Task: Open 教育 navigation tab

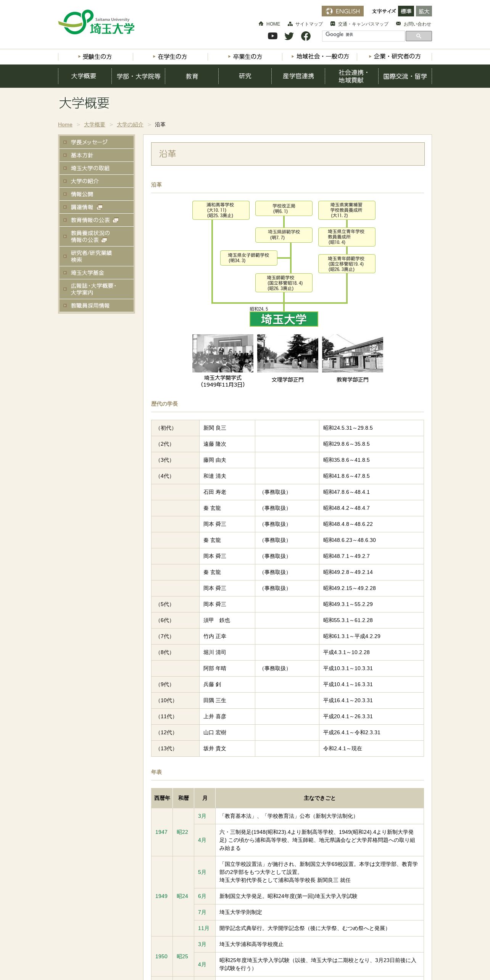Action: coord(192,76)
